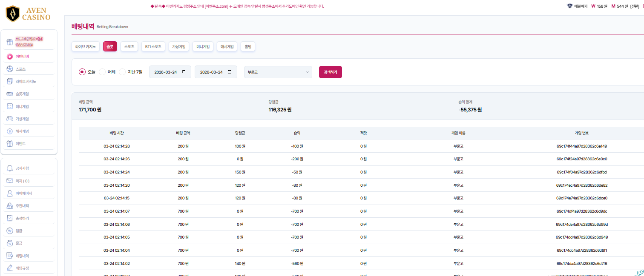Open 미니게임 sidebar dice icon
644x276 pixels.
point(10,106)
